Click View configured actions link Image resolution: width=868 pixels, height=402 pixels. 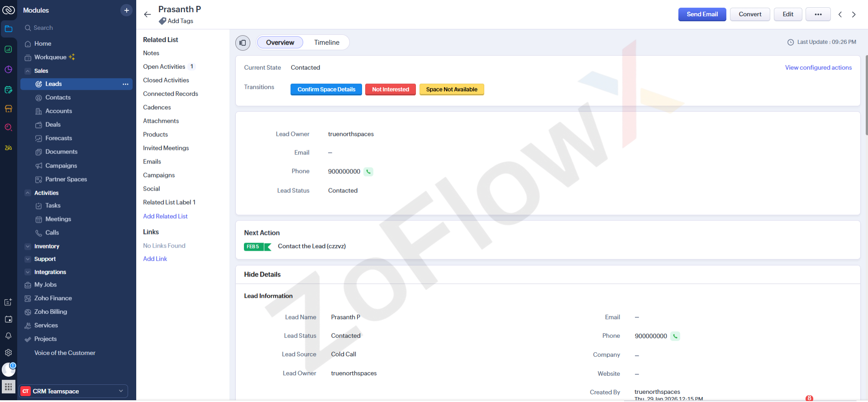tap(818, 67)
